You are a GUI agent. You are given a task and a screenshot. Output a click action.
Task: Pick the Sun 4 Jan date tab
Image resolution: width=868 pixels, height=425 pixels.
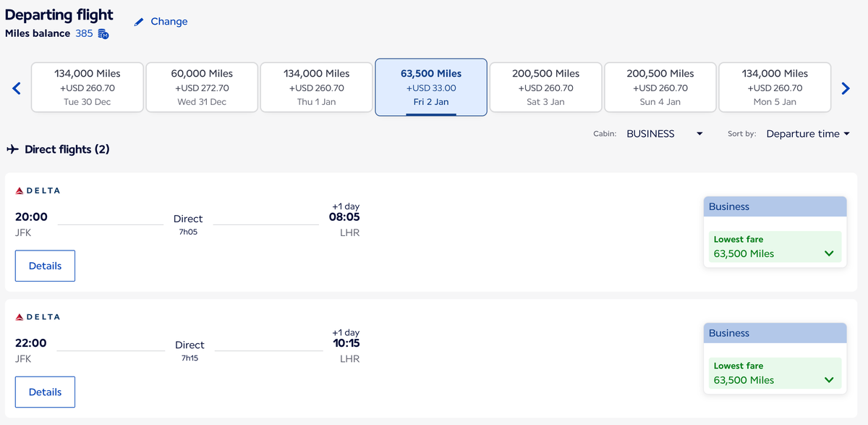point(660,88)
